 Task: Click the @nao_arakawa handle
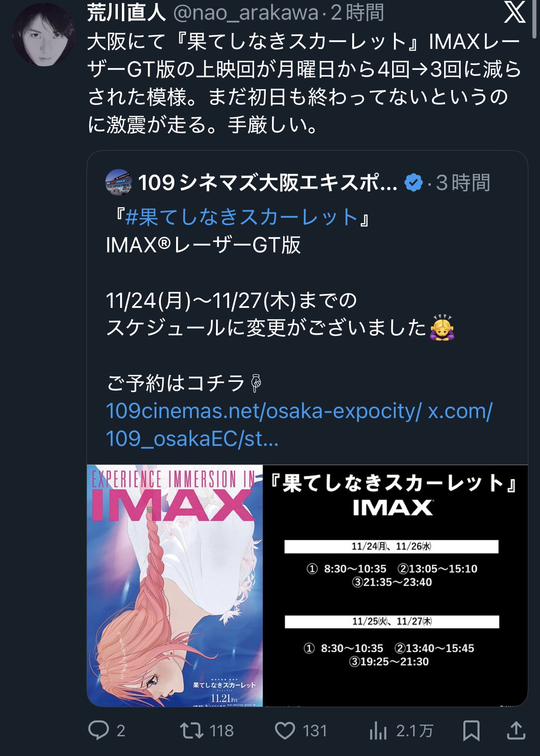(x=246, y=13)
